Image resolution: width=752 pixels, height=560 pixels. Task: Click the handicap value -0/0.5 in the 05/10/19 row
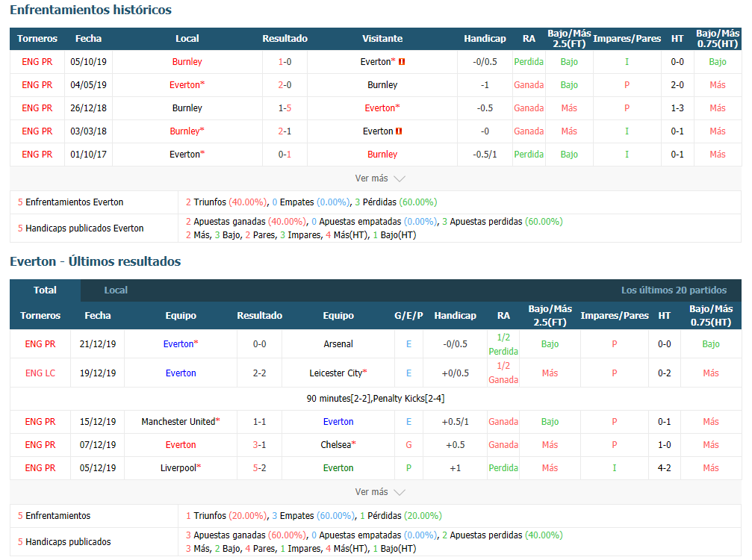click(485, 62)
